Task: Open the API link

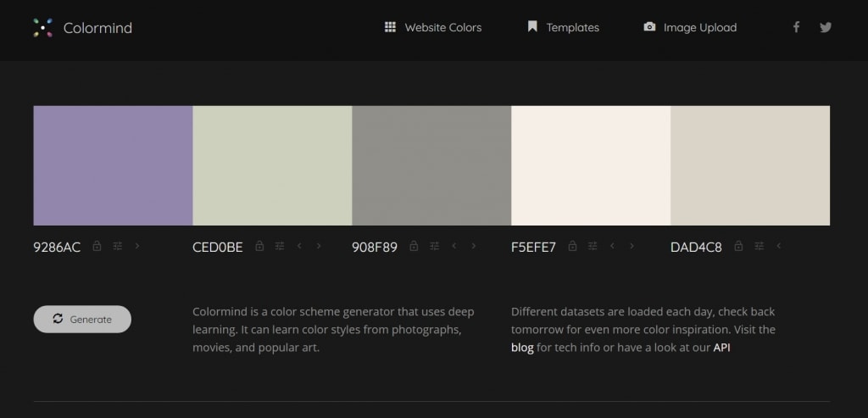Action: point(721,348)
